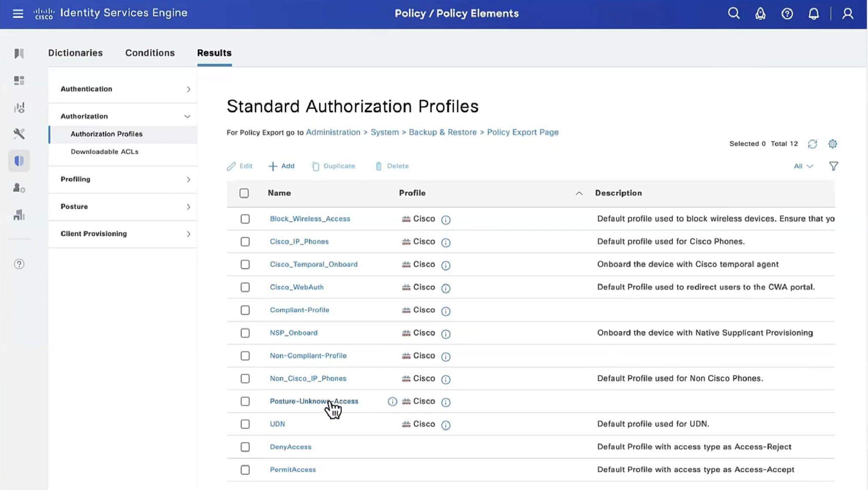
Task: Select Downloadable ACLs in the sidebar
Action: [x=104, y=152]
